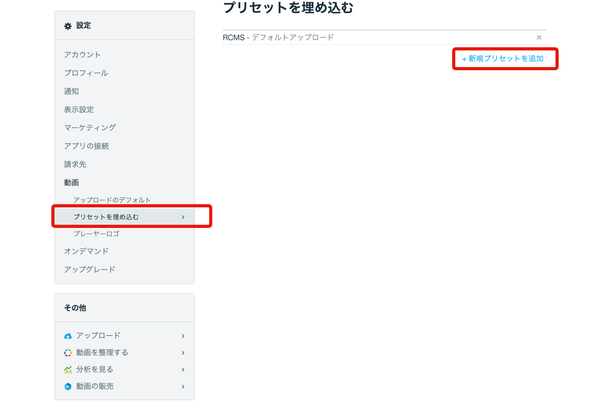Click the プリセットを埋め込む page title
This screenshot has height=410, width=600.
(x=288, y=8)
